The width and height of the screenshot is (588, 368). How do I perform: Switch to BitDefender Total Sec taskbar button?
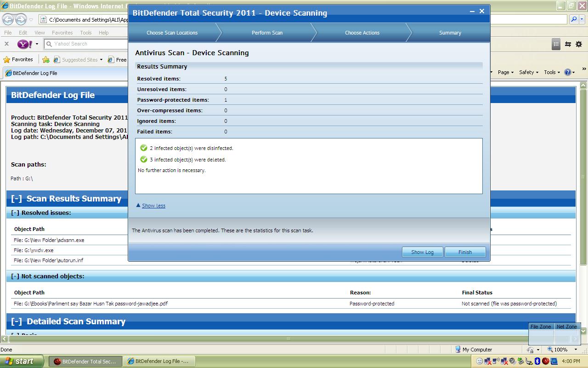pos(85,362)
